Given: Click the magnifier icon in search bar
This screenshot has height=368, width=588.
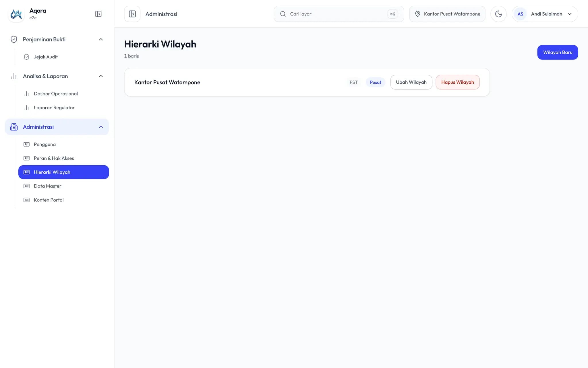Looking at the screenshot, I should point(283,14).
